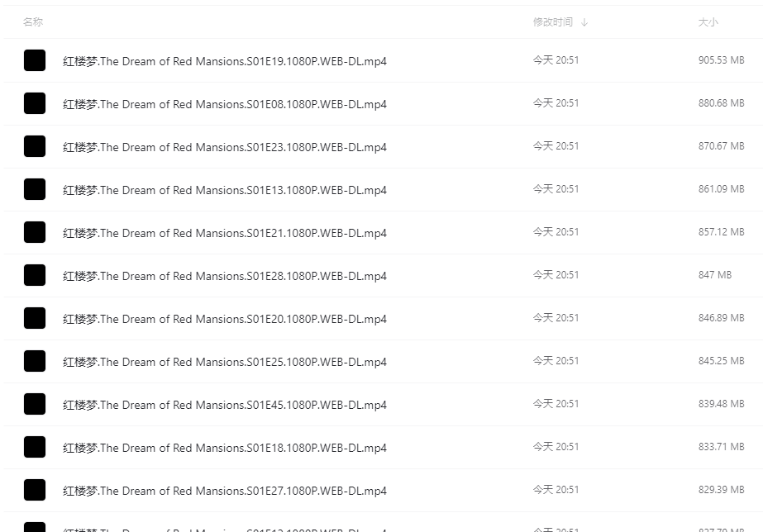The height and width of the screenshot is (532, 763).
Task: Open the S01E18 episode file name
Action: click(225, 448)
